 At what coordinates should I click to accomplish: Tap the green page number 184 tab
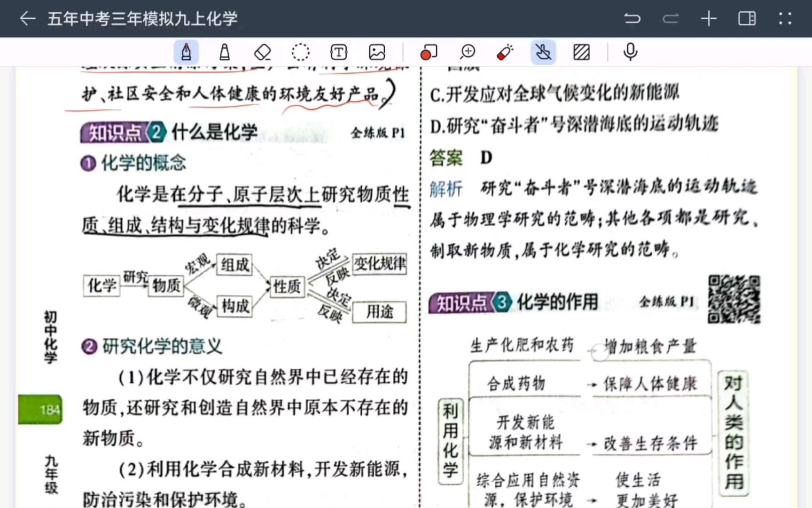40,410
